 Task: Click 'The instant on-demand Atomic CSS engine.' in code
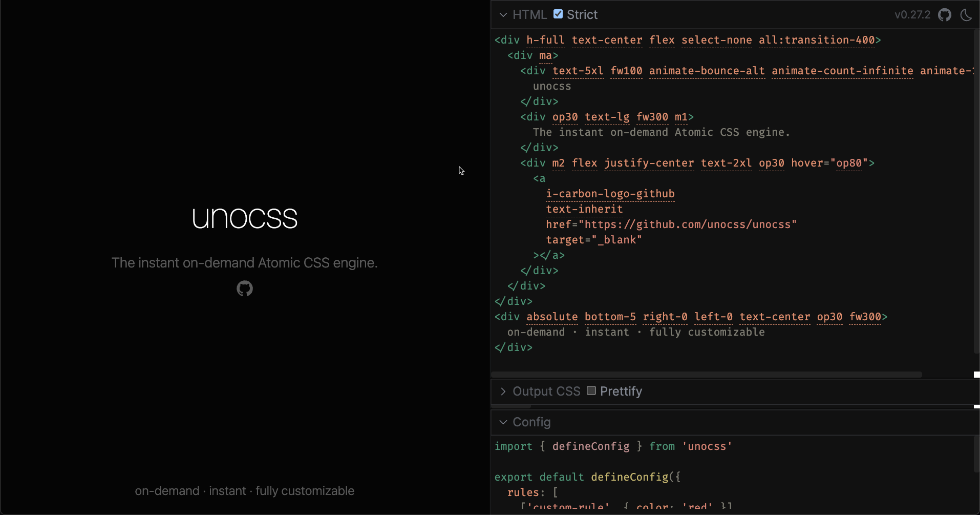(662, 132)
